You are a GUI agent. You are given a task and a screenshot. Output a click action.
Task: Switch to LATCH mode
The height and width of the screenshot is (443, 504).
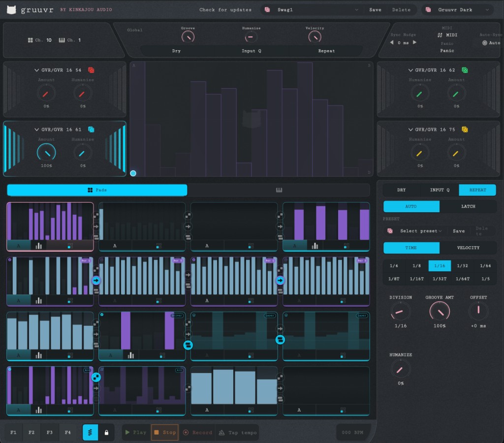point(468,206)
